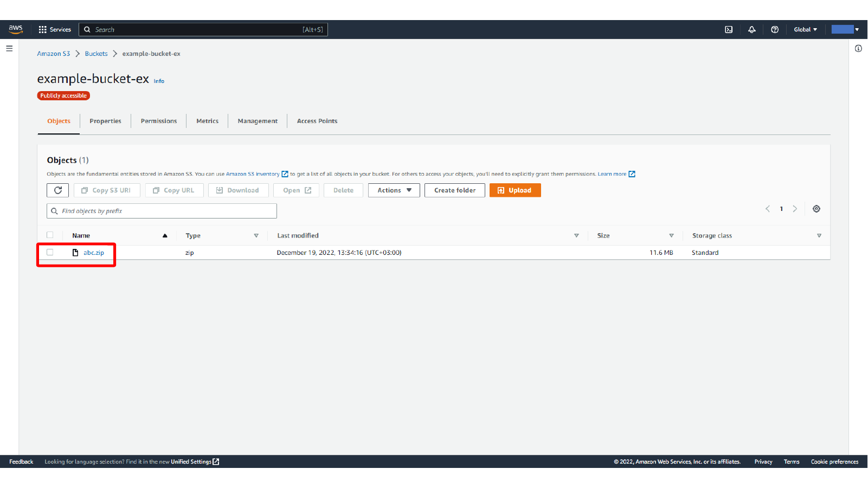Viewport: 868px width, 488px height.
Task: Open the Services grid menu
Action: [x=55, y=29]
